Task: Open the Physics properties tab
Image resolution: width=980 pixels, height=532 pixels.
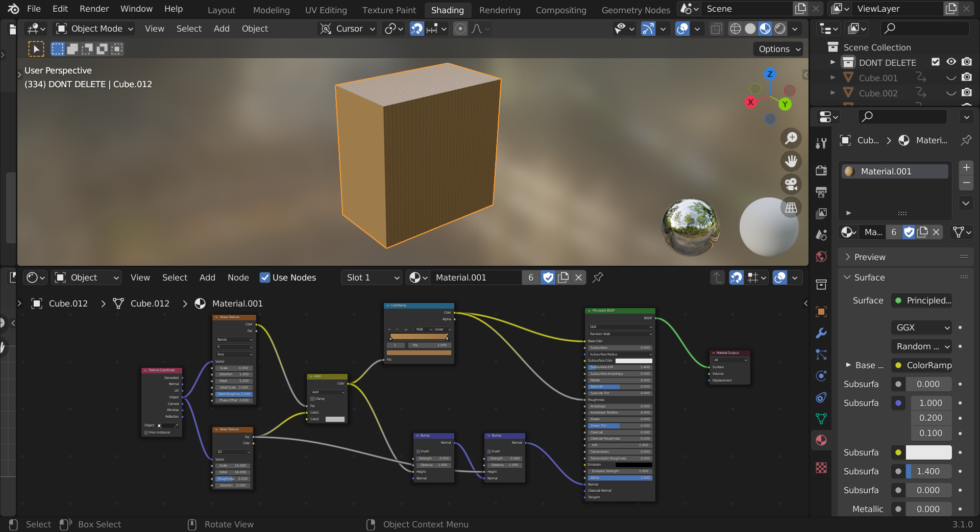Action: [821, 376]
